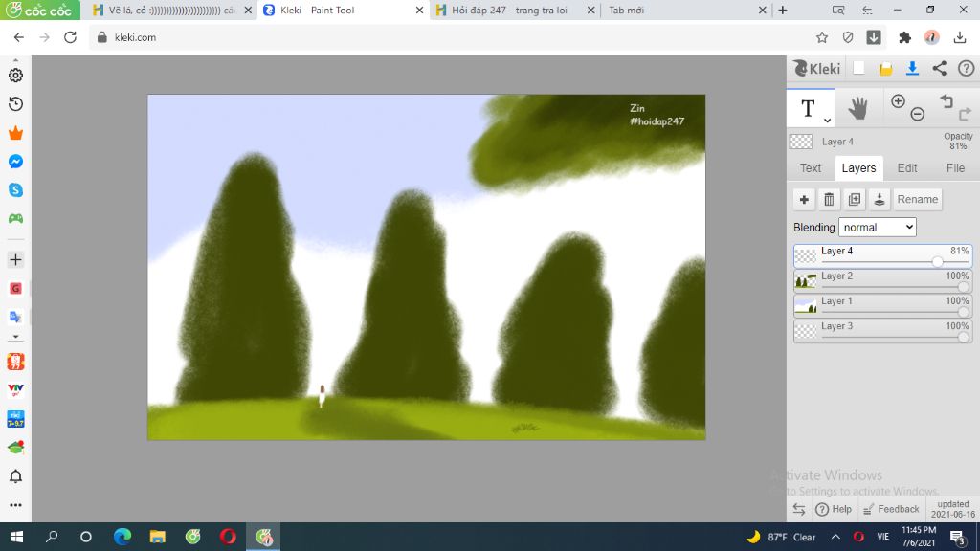
Task: Click the Rename layer button
Action: pos(918,199)
